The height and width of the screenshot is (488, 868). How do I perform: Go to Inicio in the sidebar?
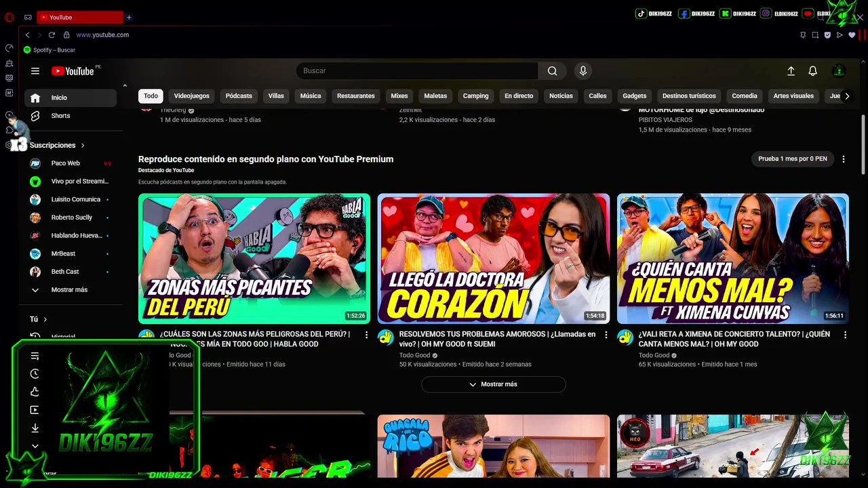[71, 98]
